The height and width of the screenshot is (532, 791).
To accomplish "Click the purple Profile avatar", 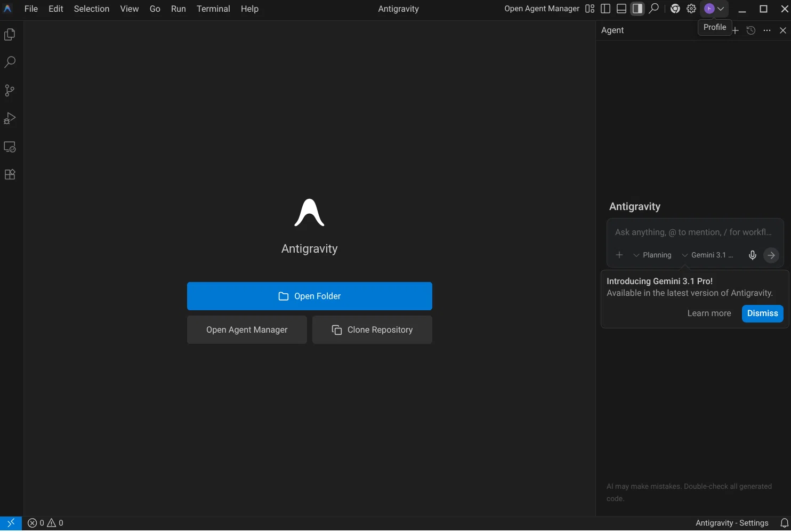I will (709, 9).
